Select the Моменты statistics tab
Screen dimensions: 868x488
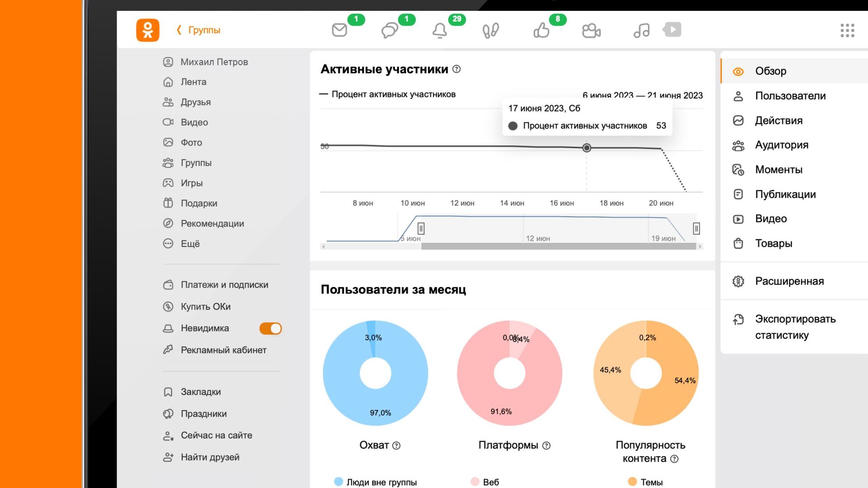pos(794,170)
